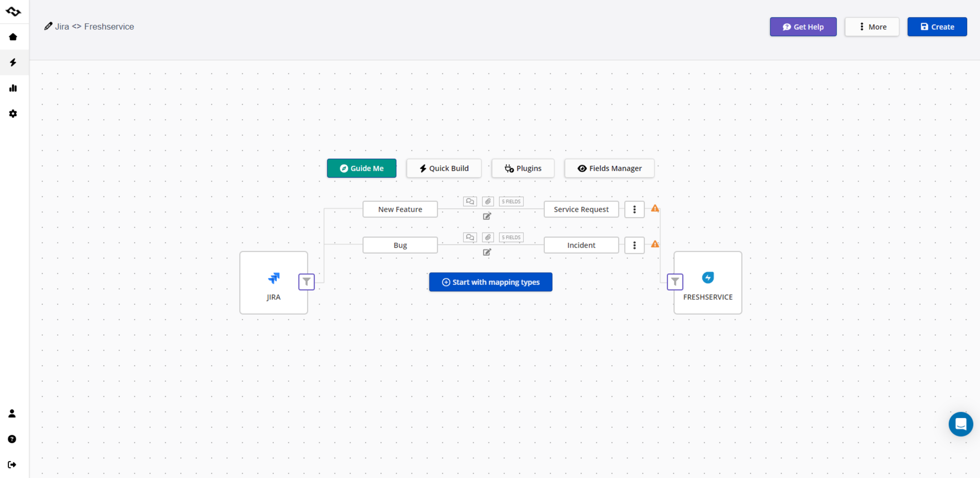Image resolution: width=980 pixels, height=478 pixels.
Task: Click the Freshservice connector logo
Action: point(708,278)
